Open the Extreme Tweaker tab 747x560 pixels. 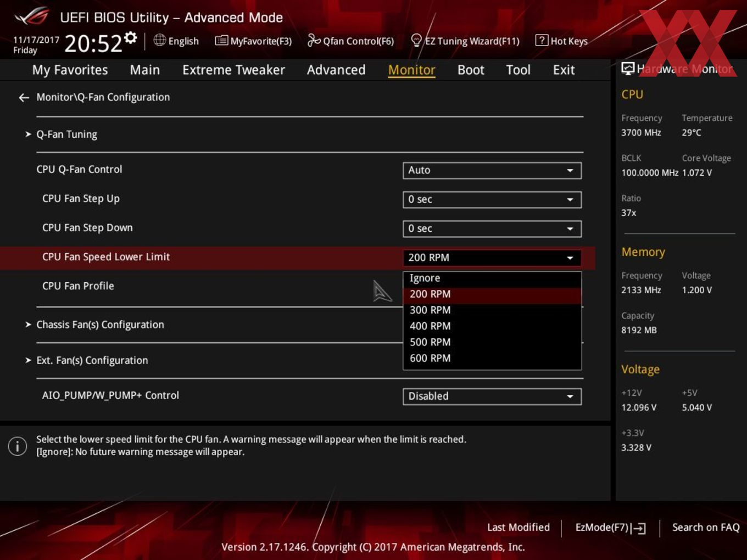click(233, 70)
